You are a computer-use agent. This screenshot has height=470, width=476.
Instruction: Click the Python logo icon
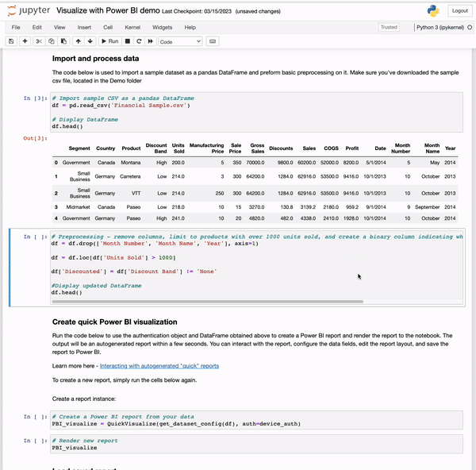[x=433, y=11]
